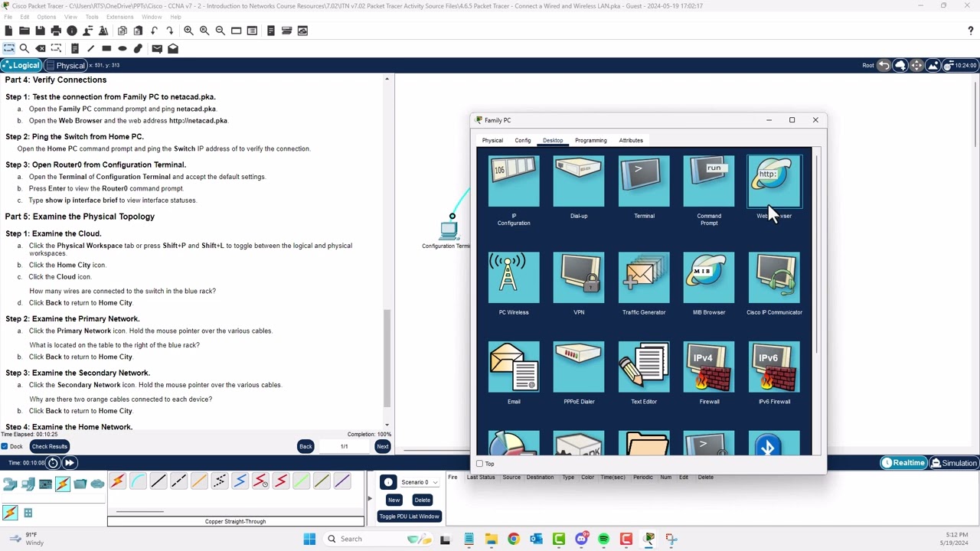Click the Back button in instructions

point(305,446)
